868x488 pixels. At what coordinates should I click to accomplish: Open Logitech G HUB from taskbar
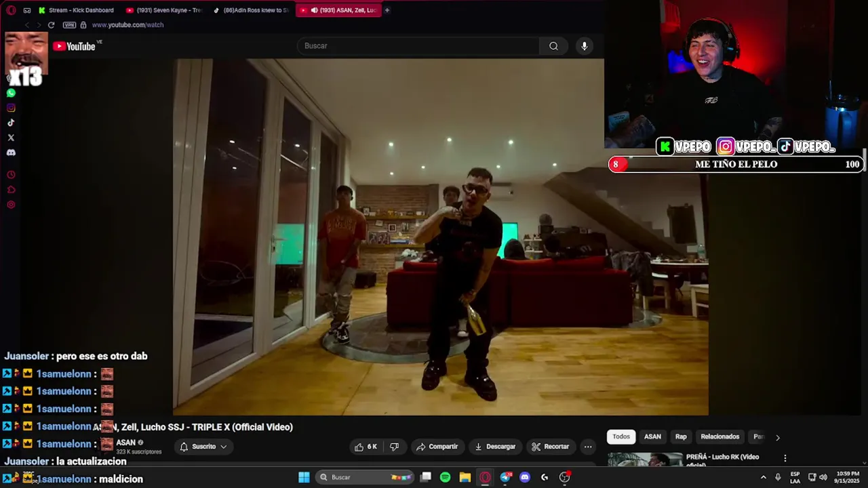coord(545,477)
